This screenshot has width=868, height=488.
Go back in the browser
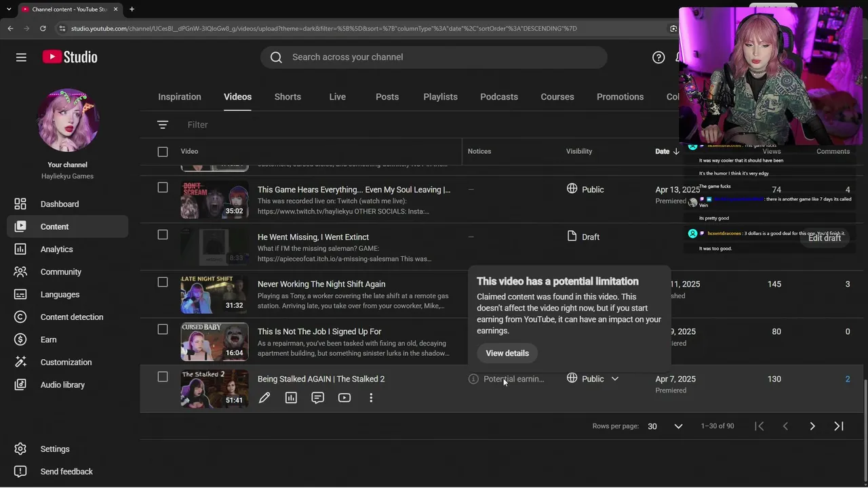[x=10, y=28]
